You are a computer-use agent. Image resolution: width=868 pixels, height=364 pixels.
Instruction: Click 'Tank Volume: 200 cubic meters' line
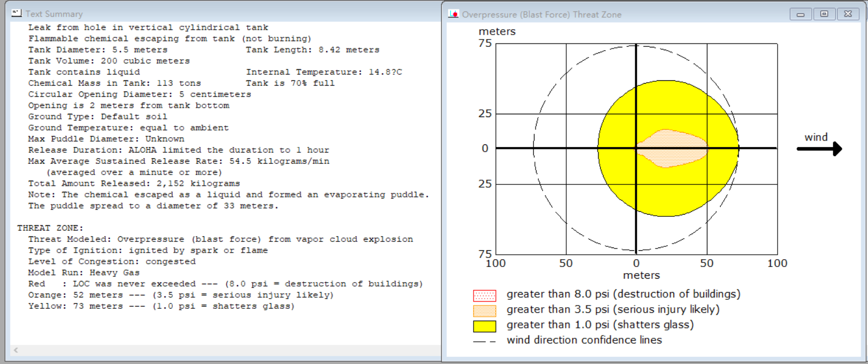point(109,61)
